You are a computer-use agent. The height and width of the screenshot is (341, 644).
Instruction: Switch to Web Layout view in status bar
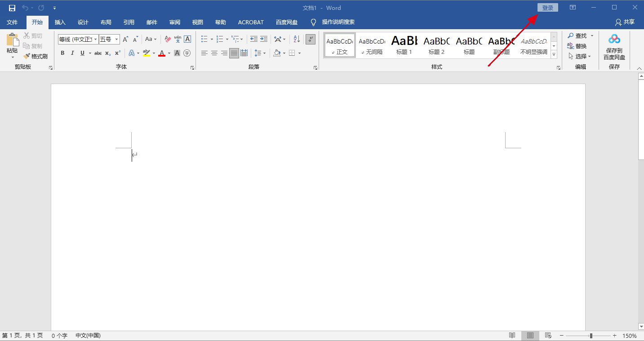548,336
